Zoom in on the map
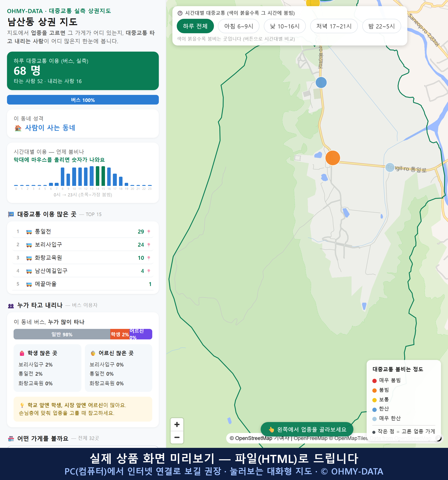The height and width of the screenshot is (480, 448). coord(177,424)
